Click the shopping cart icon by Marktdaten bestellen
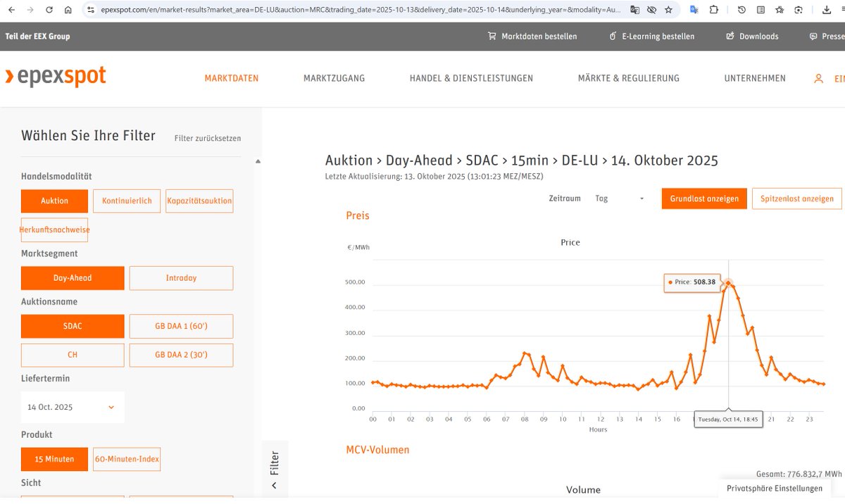Image resolution: width=845 pixels, height=504 pixels. click(492, 36)
